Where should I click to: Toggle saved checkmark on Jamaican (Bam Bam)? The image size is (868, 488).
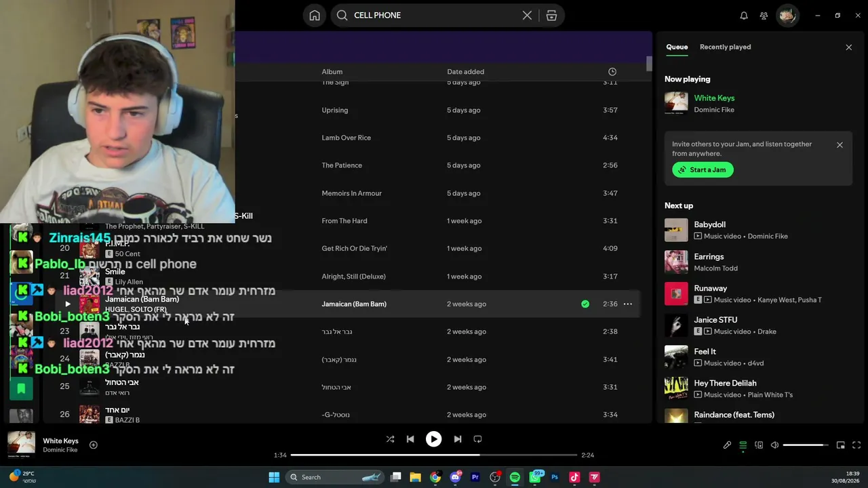585,304
